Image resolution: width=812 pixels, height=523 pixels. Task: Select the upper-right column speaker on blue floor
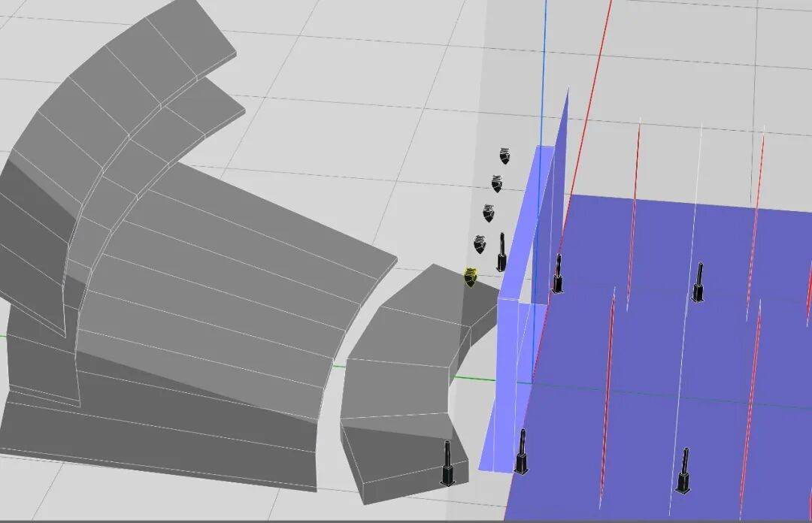coord(698,283)
